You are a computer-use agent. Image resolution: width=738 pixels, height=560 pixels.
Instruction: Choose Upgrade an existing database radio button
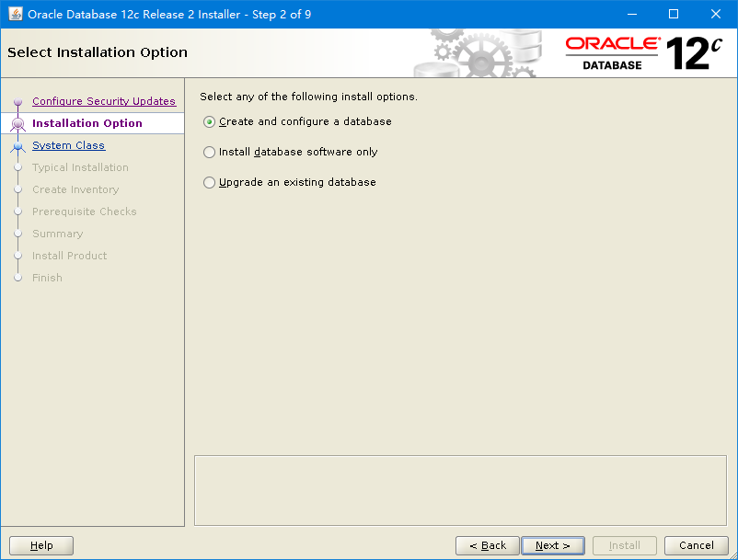tap(210, 182)
